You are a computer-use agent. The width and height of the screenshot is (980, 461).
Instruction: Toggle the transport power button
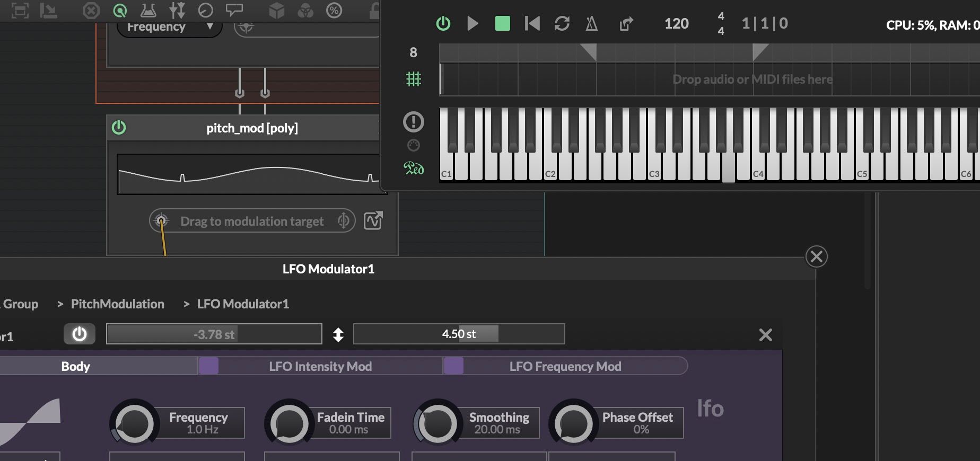coord(443,23)
